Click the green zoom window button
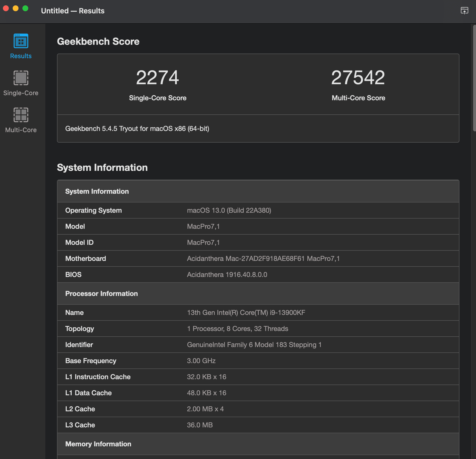This screenshot has height=459, width=476. pos(25,9)
